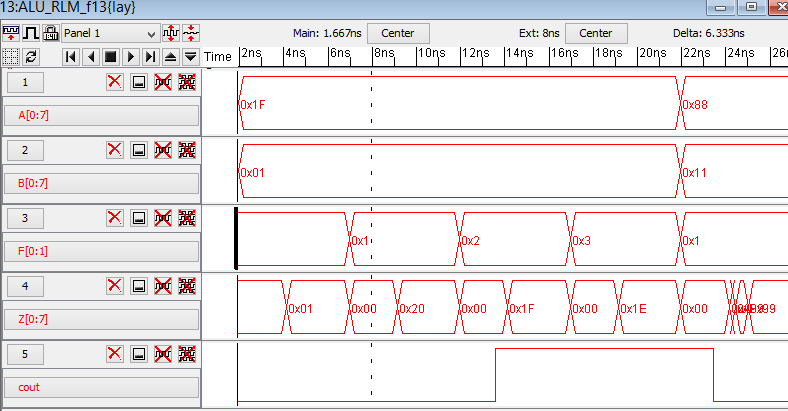Select the cout signal label
The width and height of the screenshot is (788, 411).
click(x=102, y=387)
